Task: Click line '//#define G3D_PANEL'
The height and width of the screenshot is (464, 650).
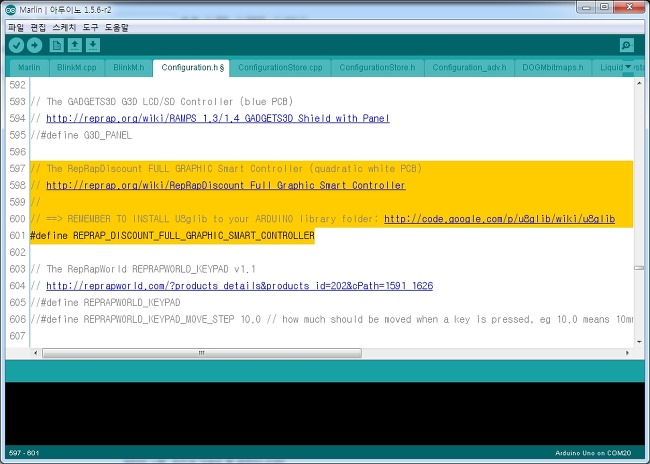Action: pyautogui.click(x=81, y=135)
